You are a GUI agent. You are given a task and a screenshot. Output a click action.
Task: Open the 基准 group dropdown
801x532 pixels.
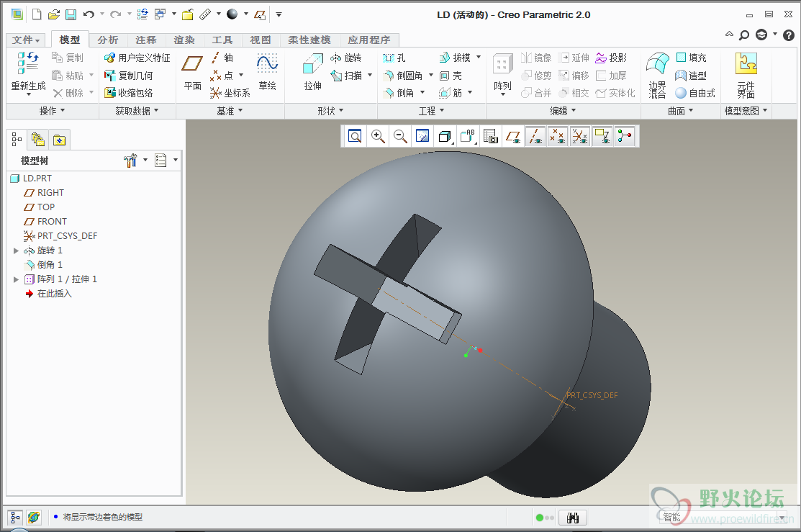(230, 111)
